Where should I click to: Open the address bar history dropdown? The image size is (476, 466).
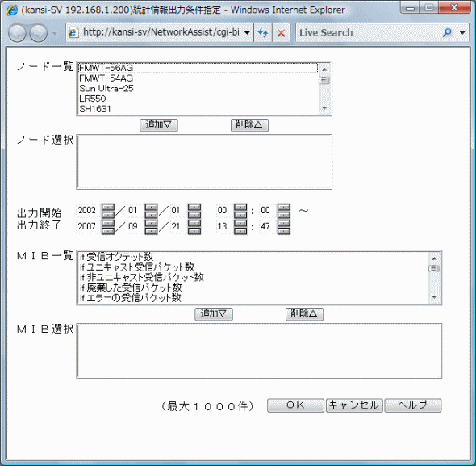pos(247,32)
